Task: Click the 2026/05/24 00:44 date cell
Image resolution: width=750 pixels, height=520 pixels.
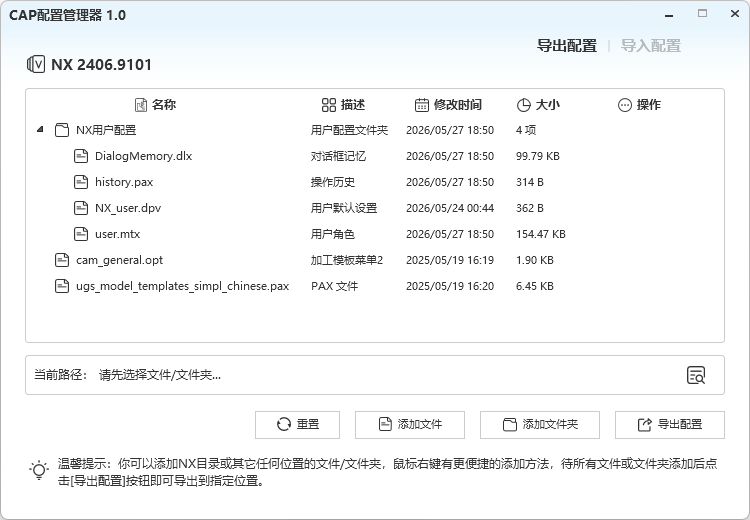Action: click(450, 208)
